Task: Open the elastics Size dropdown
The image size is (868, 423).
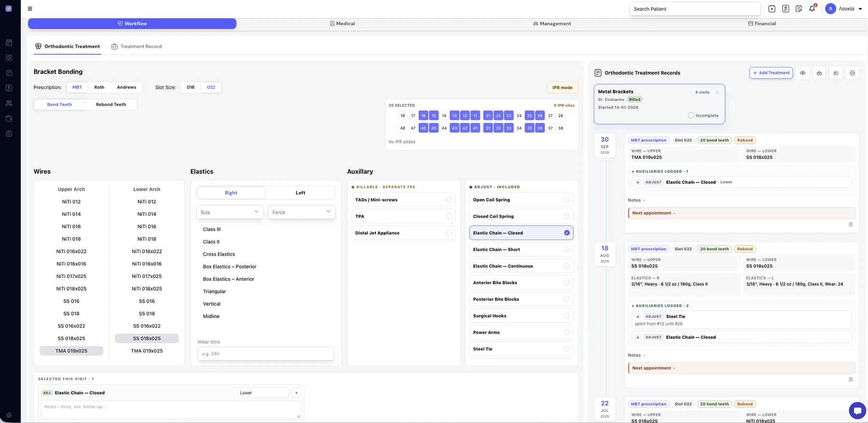Action: 230,212
